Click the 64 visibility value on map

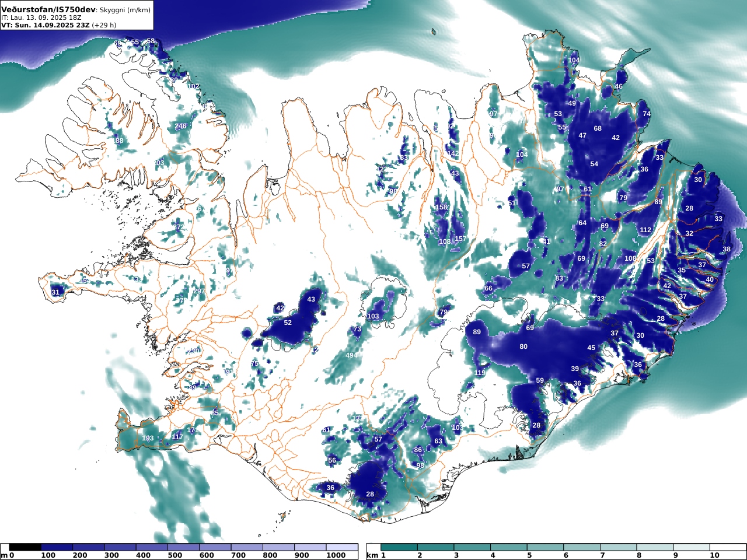coord(582,223)
